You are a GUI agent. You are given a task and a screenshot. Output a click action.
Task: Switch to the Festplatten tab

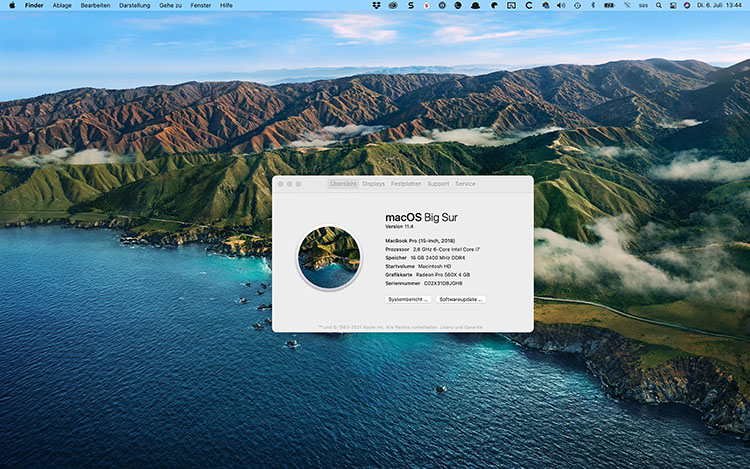[406, 184]
